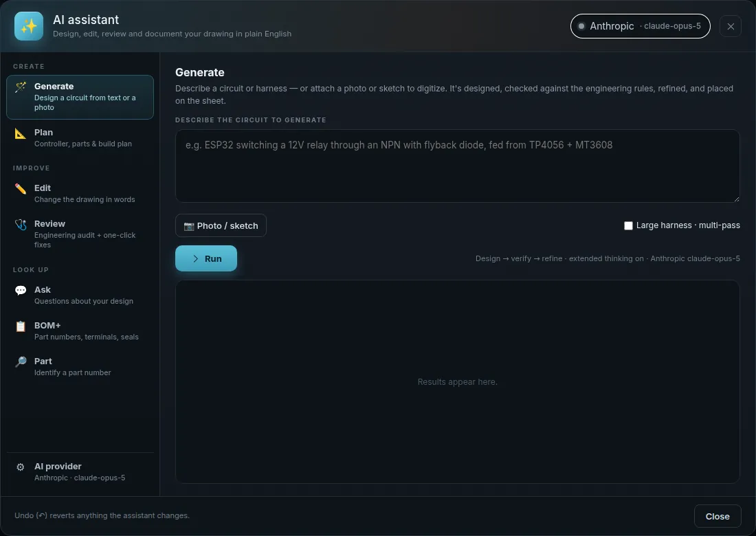Focus the circuit description text area
The height and width of the screenshot is (536, 756).
tap(457, 166)
